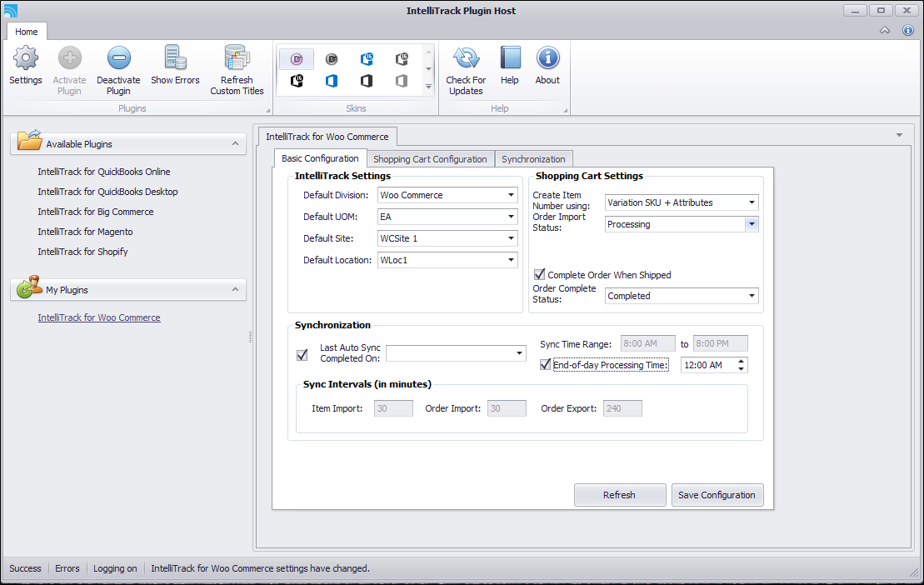This screenshot has height=585, width=924.
Task: Select IntelliTrack for Magento plugin
Action: [x=86, y=232]
